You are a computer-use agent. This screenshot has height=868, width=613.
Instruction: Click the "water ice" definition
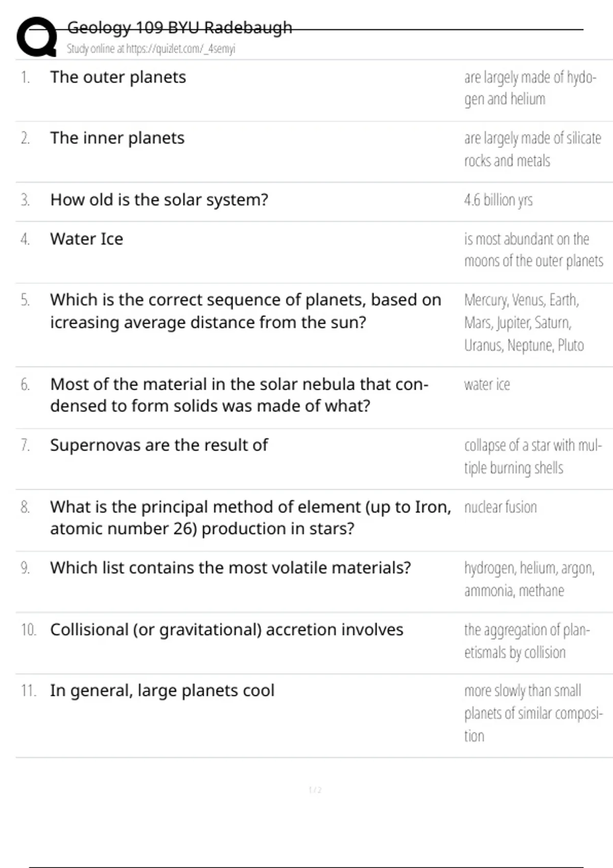(x=487, y=384)
